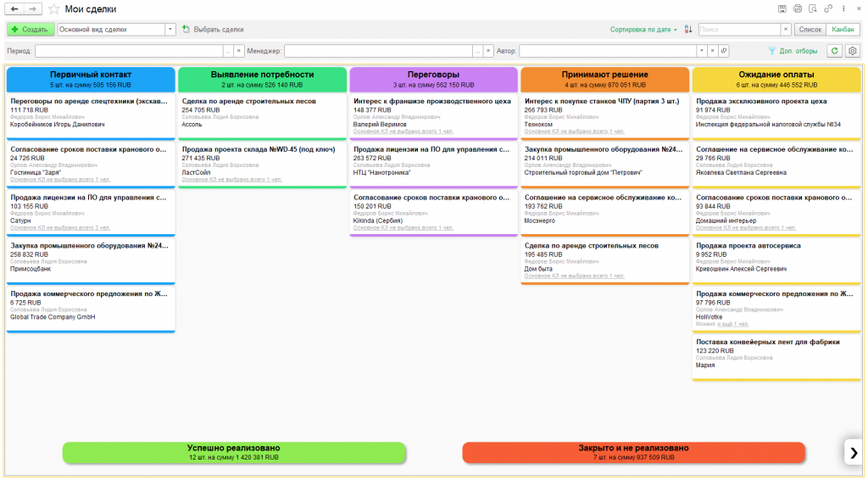Click the print icon in title bar
The image size is (868, 480).
(797, 8)
